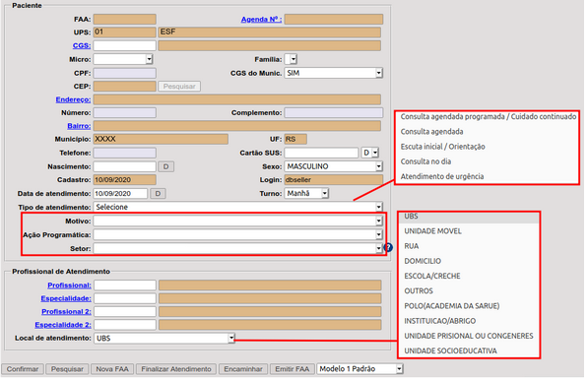Click the Profissional 2 code input field
Image resolution: width=588 pixels, height=380 pixels.
pos(125,311)
